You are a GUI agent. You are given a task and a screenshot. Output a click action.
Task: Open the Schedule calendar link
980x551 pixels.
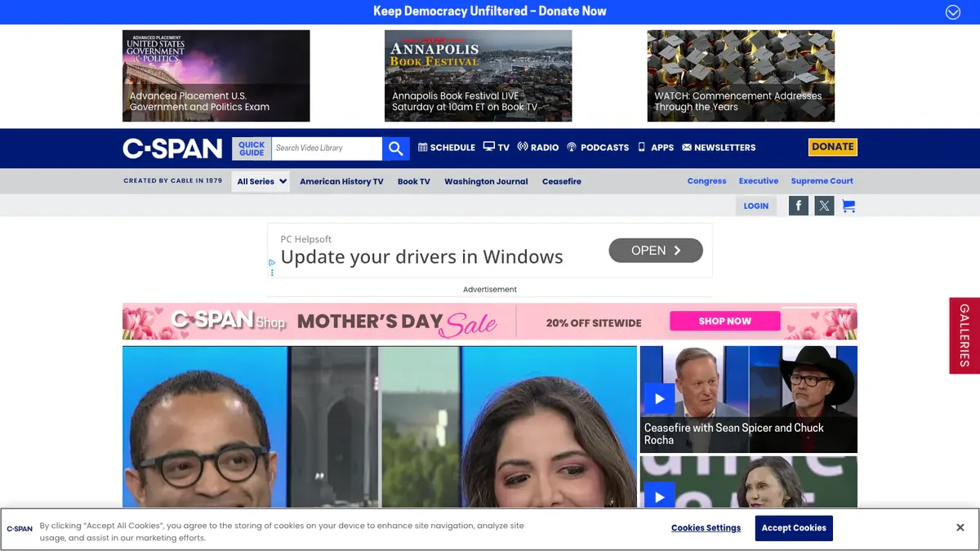tap(447, 148)
